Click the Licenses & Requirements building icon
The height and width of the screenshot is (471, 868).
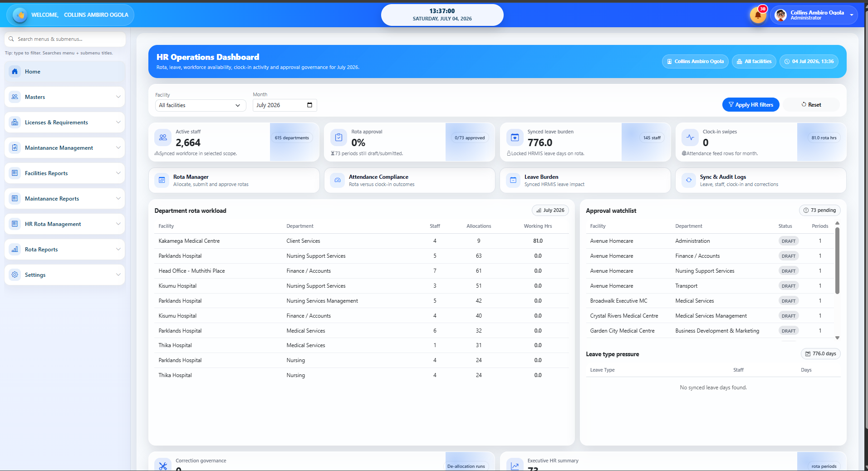coord(15,122)
